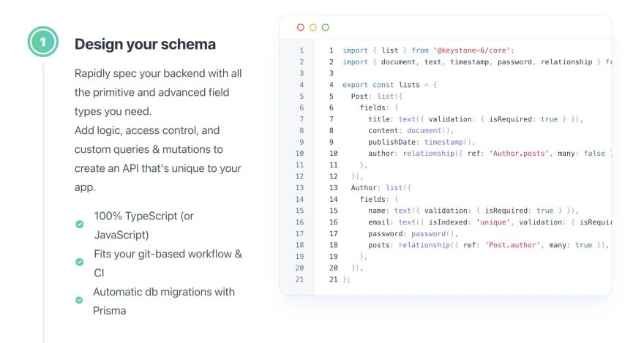Image resolution: width=644 pixels, height=343 pixels.
Task: Click the '@keystone-6/core' import string
Action: click(476, 50)
